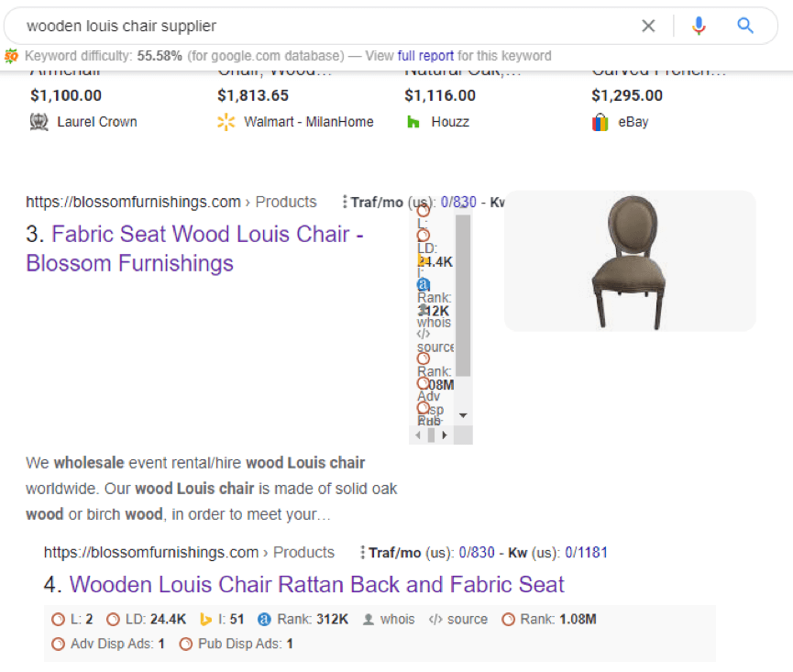The height and width of the screenshot is (672, 793).
Task: Click the Laurel Crown store icon
Action: click(x=39, y=121)
